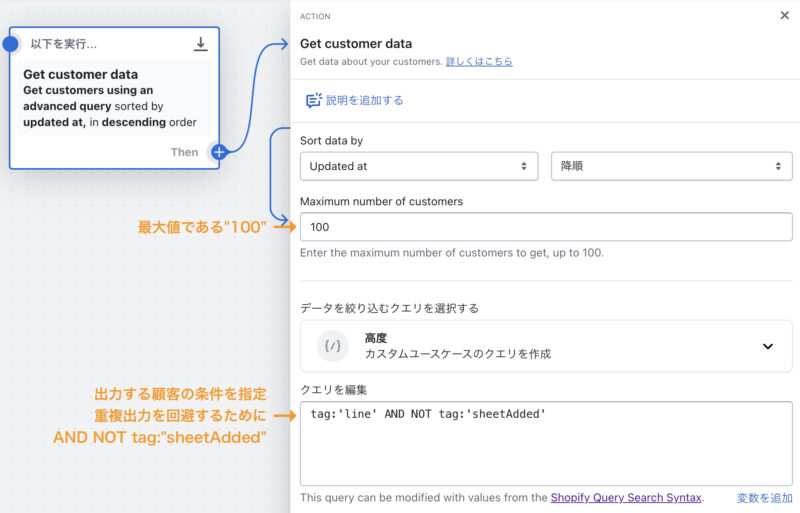Open 詳しくはこちら link

[x=479, y=61]
